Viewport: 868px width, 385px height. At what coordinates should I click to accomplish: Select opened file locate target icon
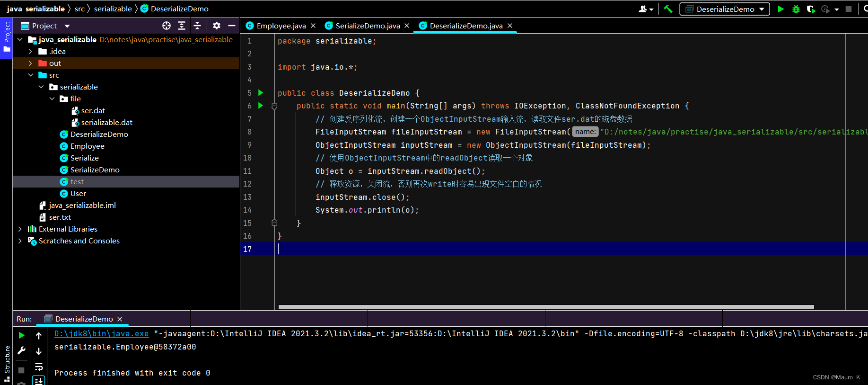pyautogui.click(x=167, y=26)
